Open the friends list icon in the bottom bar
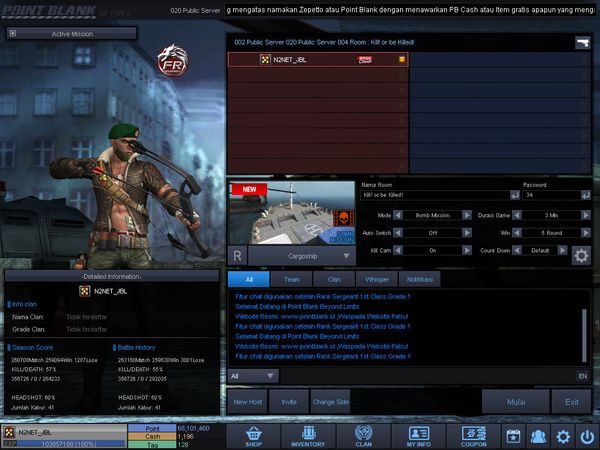This screenshot has width=600, height=450. (538, 437)
